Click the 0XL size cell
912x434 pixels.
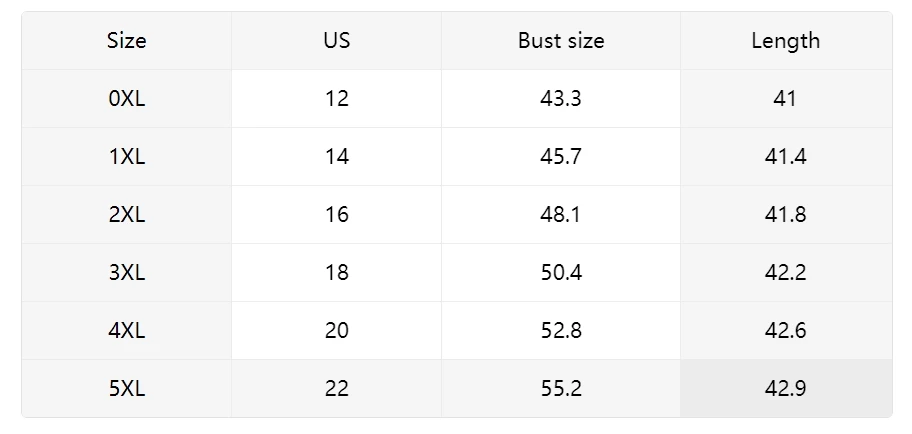[x=127, y=99]
